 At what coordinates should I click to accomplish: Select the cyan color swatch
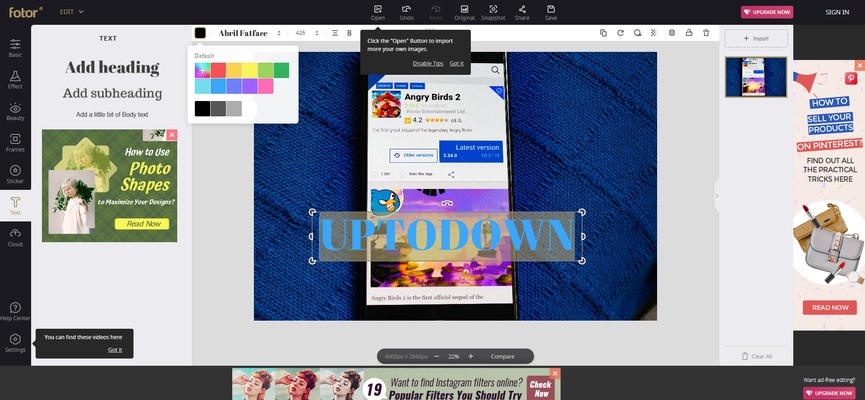point(202,86)
